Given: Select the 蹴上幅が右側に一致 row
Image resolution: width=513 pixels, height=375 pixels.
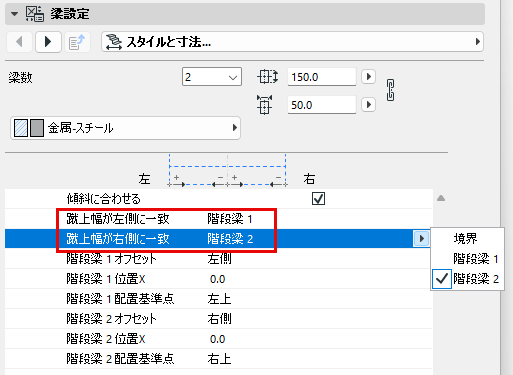Looking at the screenshot, I should click(218, 239).
